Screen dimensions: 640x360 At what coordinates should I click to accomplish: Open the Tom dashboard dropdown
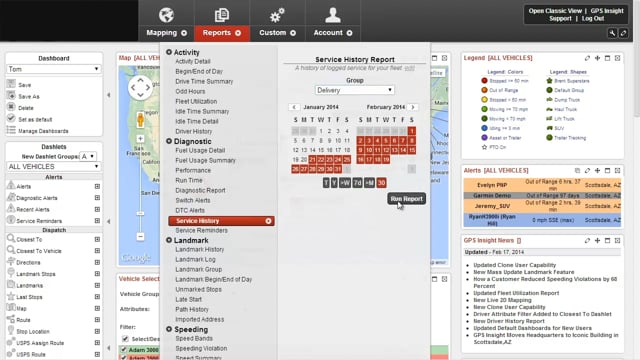(x=53, y=69)
